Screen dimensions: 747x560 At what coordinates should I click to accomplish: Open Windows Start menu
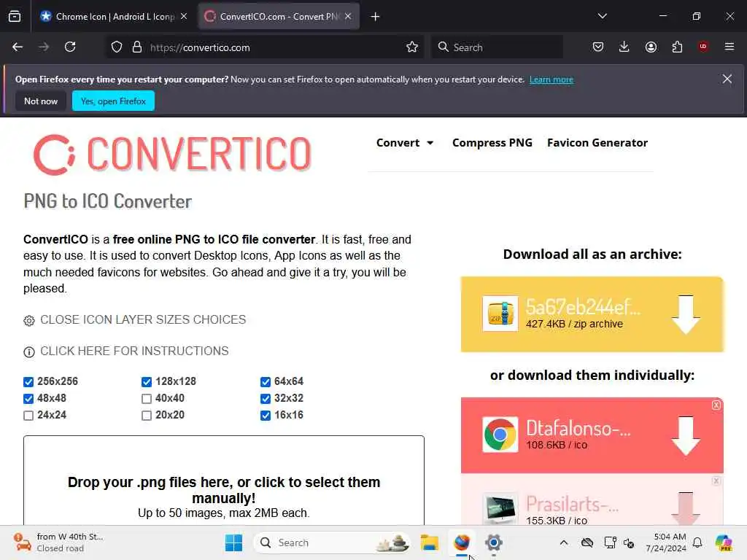[234, 542]
